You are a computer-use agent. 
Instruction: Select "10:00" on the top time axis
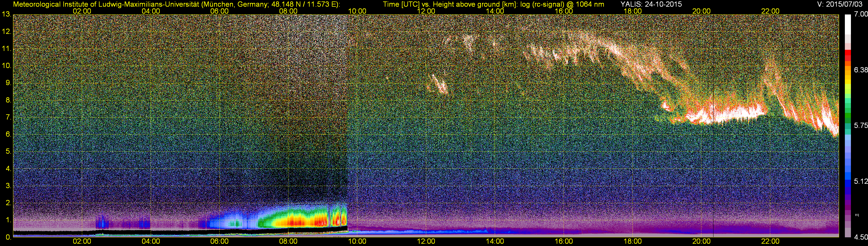pyautogui.click(x=357, y=11)
